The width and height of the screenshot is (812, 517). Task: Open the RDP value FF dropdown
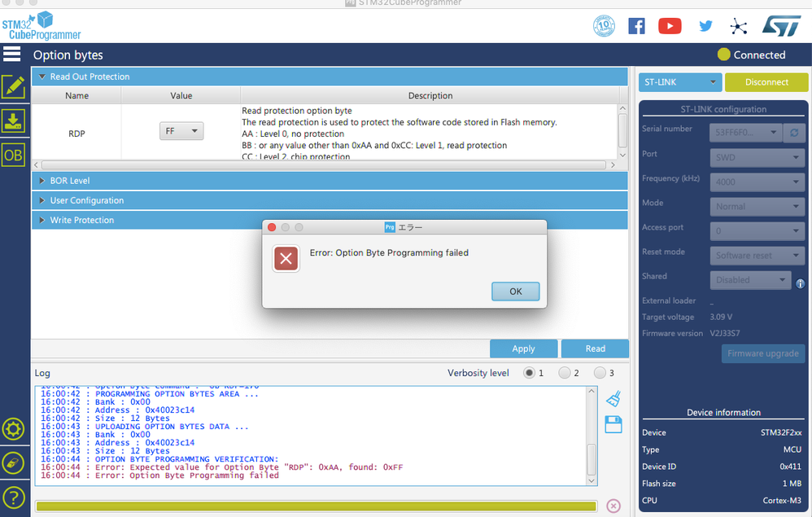click(181, 131)
